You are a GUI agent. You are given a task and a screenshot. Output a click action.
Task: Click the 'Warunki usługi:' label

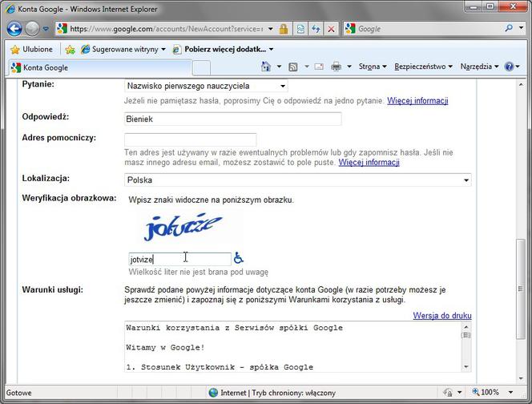tap(53, 290)
